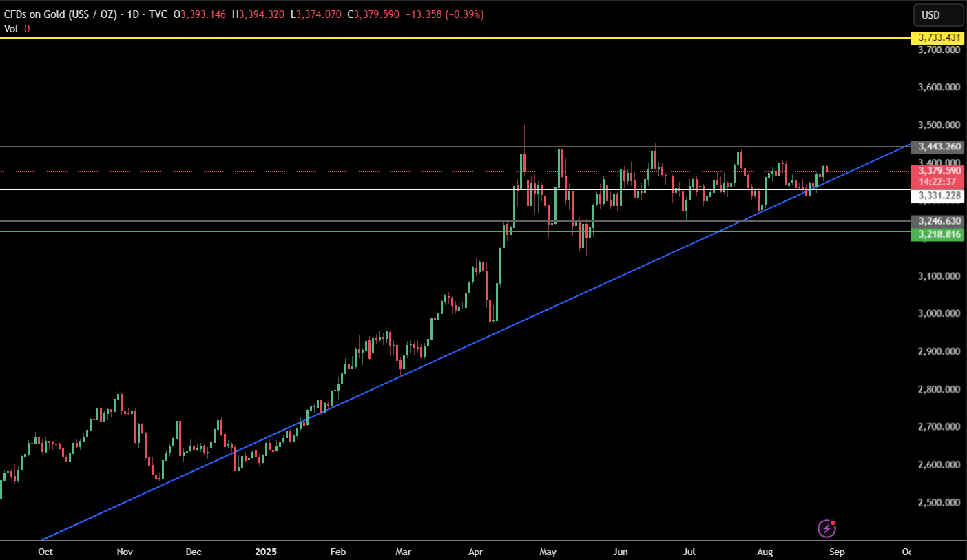
Task: Select the white 3,331.228 price label
Action: pos(937,196)
